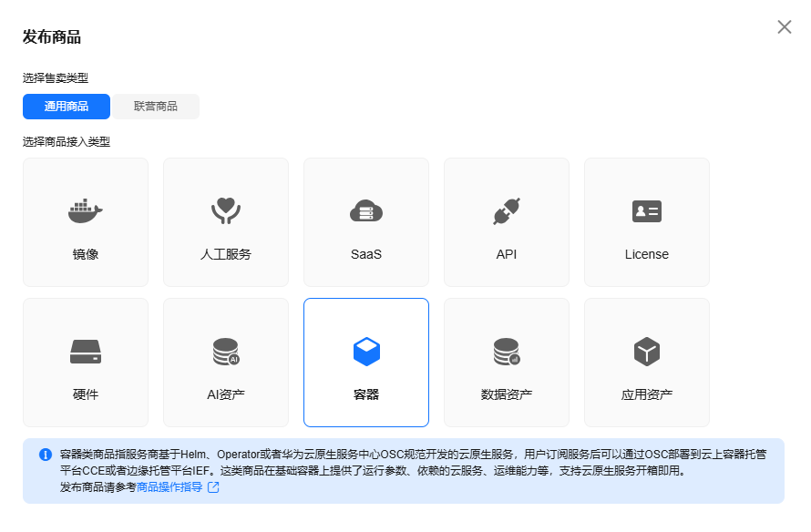
Task: Click the heart-in-hands 人工服务 icon
Action: click(x=226, y=211)
